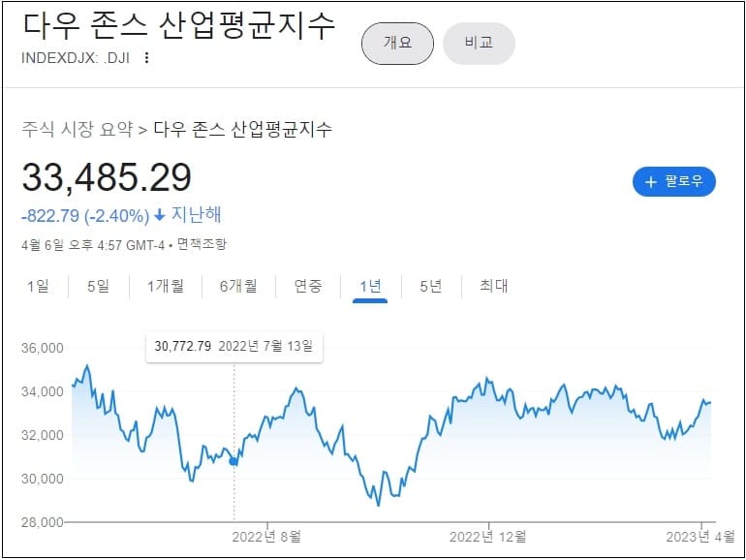Switch chart to 5일 range
Screen dimensions: 746x560
98,286
